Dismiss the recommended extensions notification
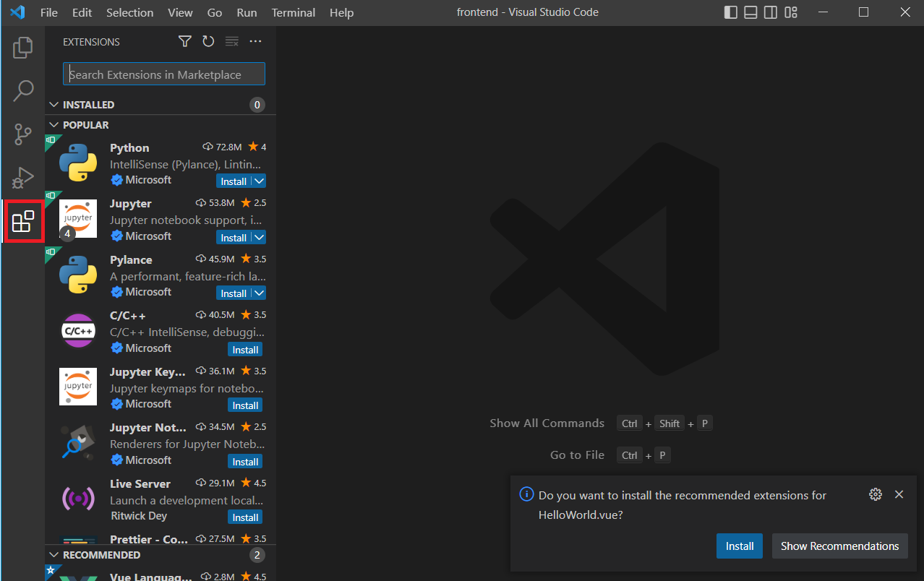Viewport: 924px width, 581px height. (899, 494)
